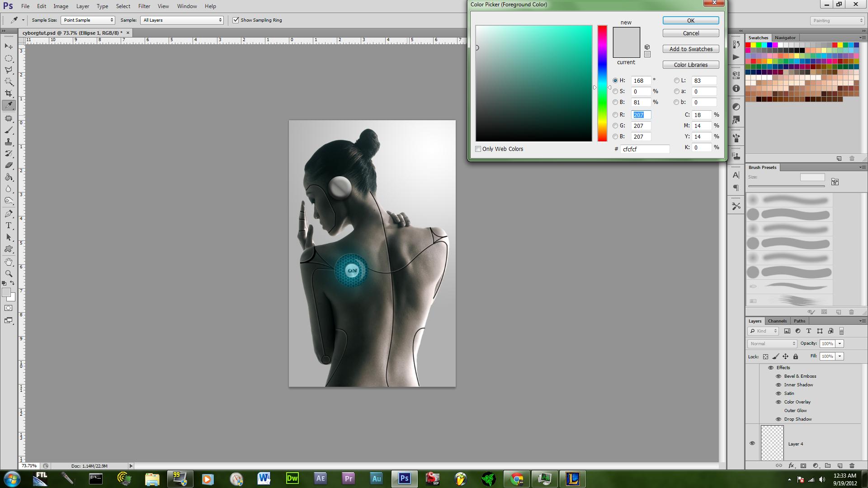This screenshot has width=868, height=488.
Task: Select the Elliptical Marquee tool
Action: click(x=9, y=58)
